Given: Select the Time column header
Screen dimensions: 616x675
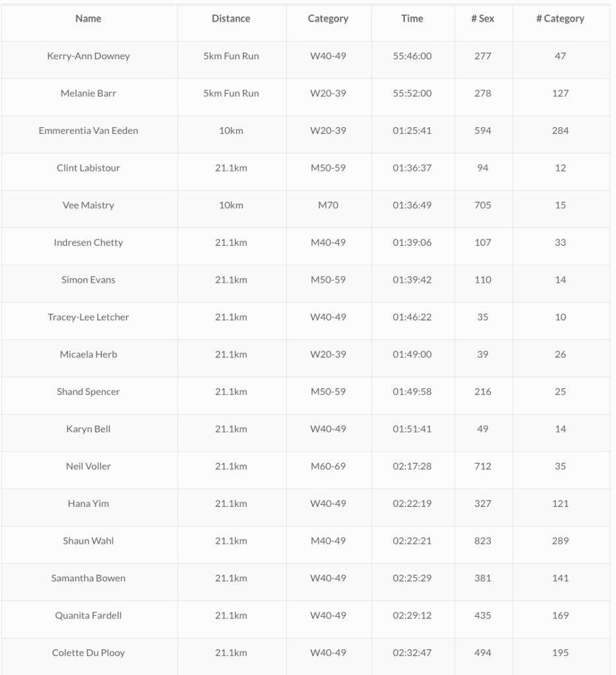Looking at the screenshot, I should (x=412, y=18).
